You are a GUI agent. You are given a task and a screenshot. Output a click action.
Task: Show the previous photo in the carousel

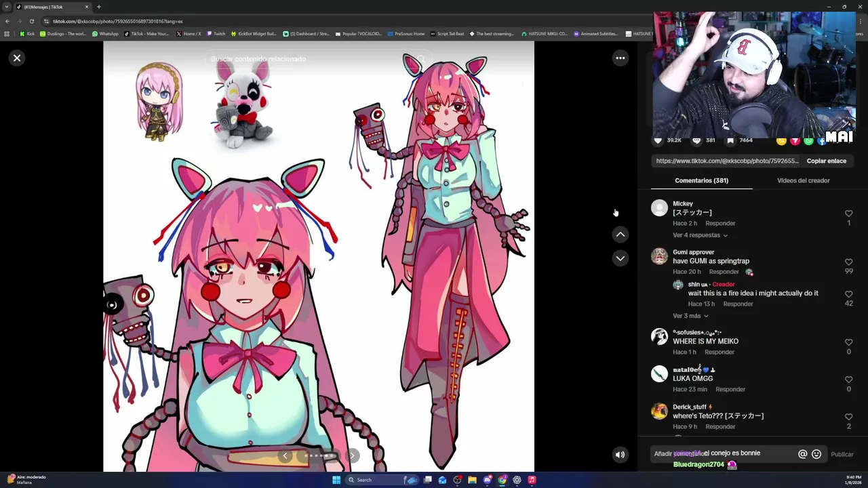[285, 455]
